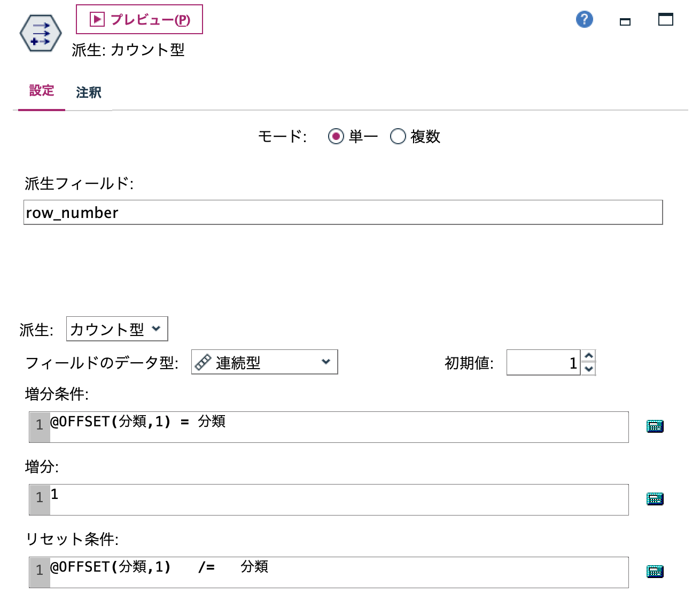Increment 初期値 with the up arrow

tap(588, 357)
